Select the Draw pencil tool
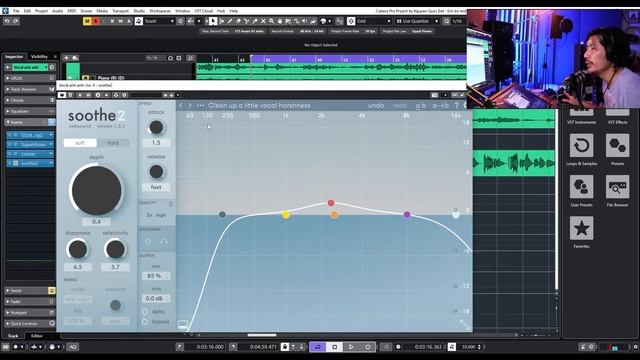This screenshot has height=360, width=640. tap(230, 21)
